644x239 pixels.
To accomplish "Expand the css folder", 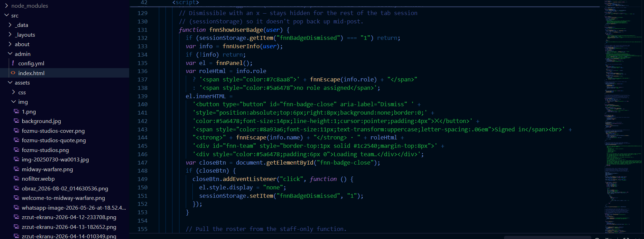I will point(13,92).
